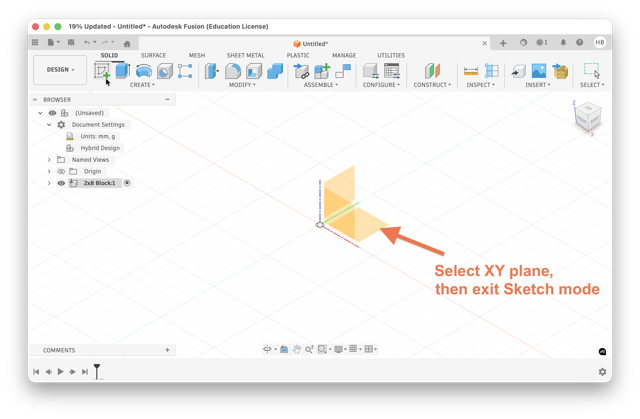Select the Fillet tool
Image resolution: width=640 pixels, height=419 pixels.
pyautogui.click(x=233, y=71)
